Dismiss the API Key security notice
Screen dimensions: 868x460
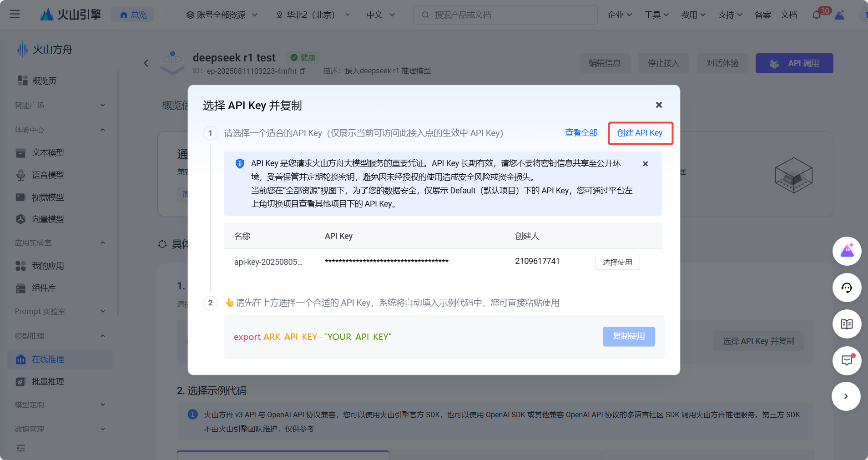tap(645, 164)
